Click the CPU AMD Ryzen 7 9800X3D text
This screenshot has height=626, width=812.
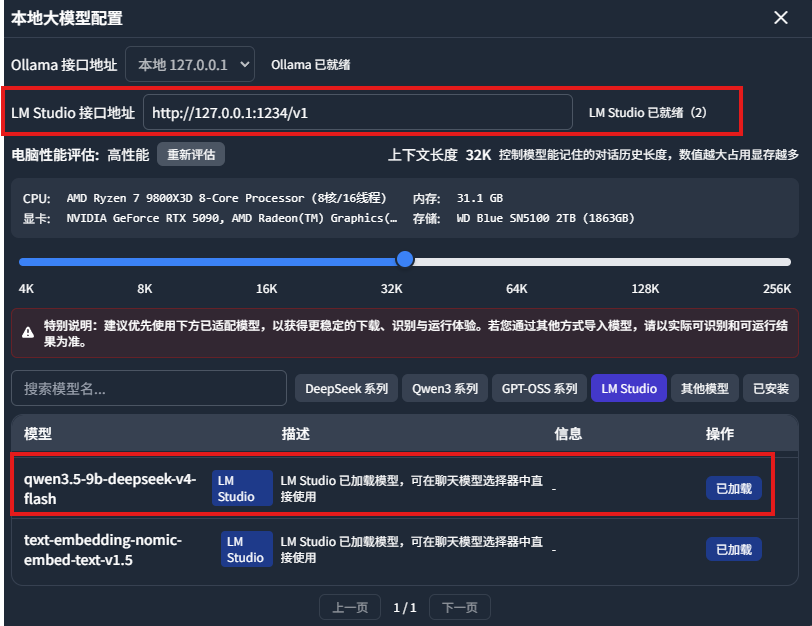(x=226, y=198)
